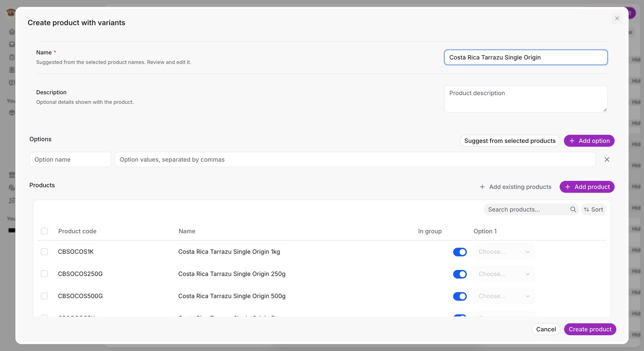Check the CBSOCOS500G row checkbox

[x=44, y=296]
